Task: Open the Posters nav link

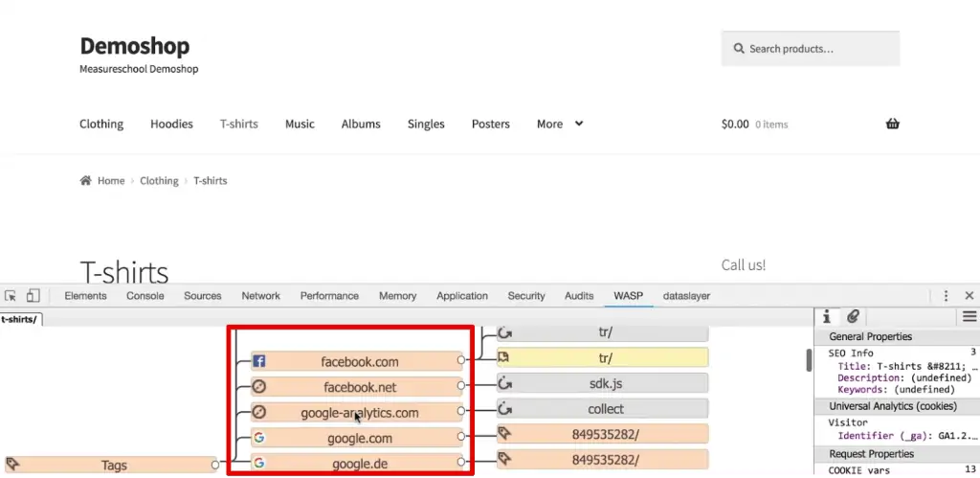Action: pyautogui.click(x=491, y=124)
